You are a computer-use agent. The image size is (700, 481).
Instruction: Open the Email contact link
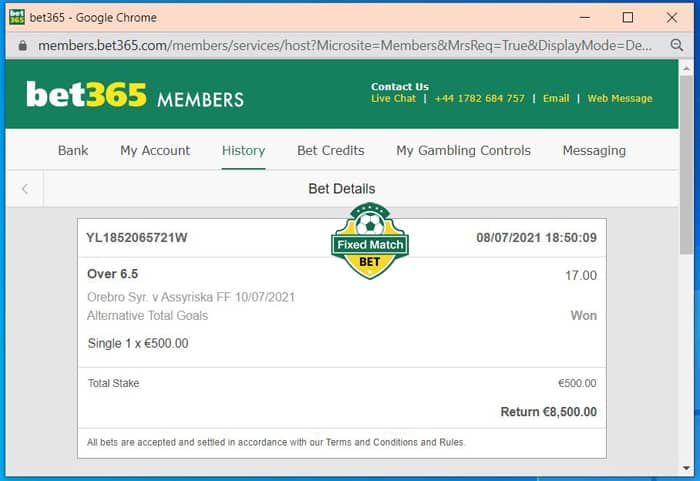pyautogui.click(x=556, y=98)
